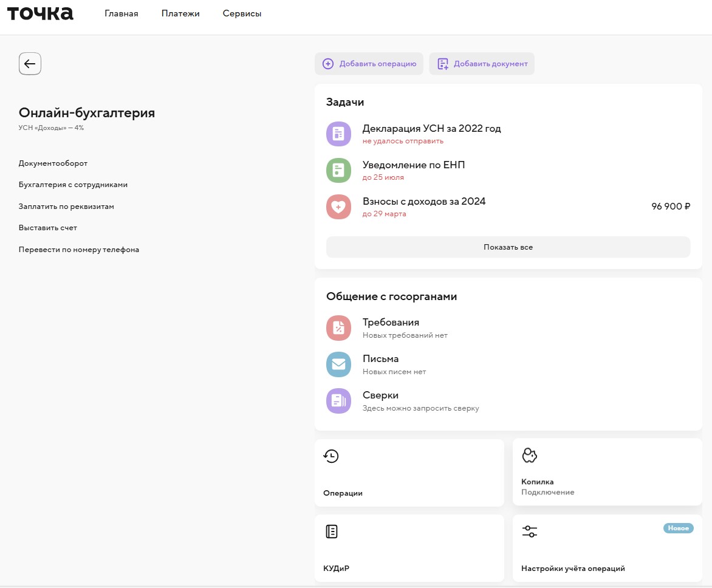
Task: Open the Декларация УСН за 2022 год task icon
Action: (338, 134)
